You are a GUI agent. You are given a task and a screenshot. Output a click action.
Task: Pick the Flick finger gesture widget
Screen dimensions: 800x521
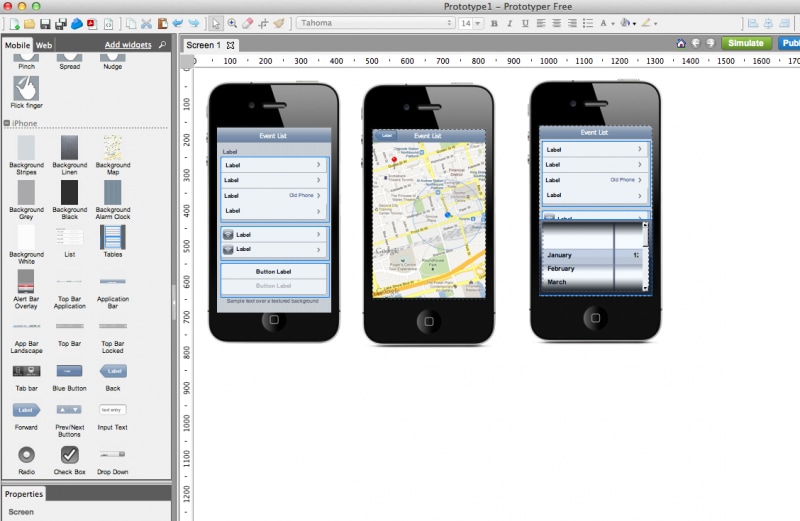(x=27, y=92)
